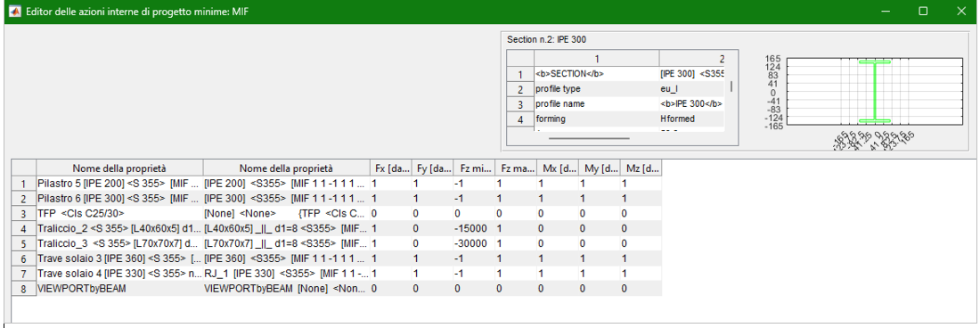Click 'RJ_1 [IPE 330] <S355>' cell
This screenshot has width=980, height=328.
click(x=286, y=274)
